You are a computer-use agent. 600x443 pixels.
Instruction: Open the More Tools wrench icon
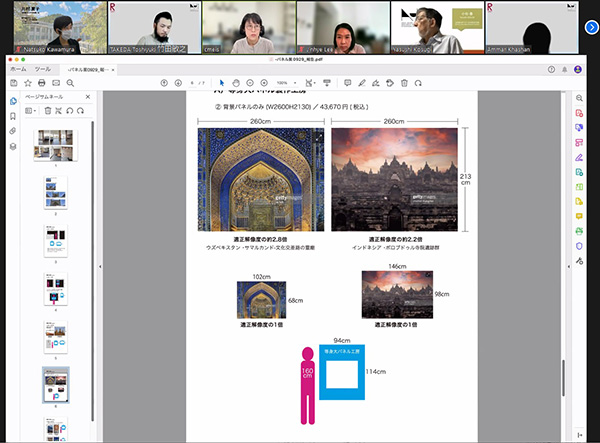[x=579, y=261]
